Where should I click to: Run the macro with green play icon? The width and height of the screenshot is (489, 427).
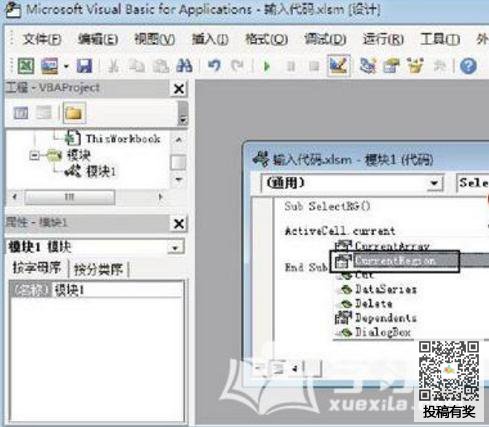[267, 66]
